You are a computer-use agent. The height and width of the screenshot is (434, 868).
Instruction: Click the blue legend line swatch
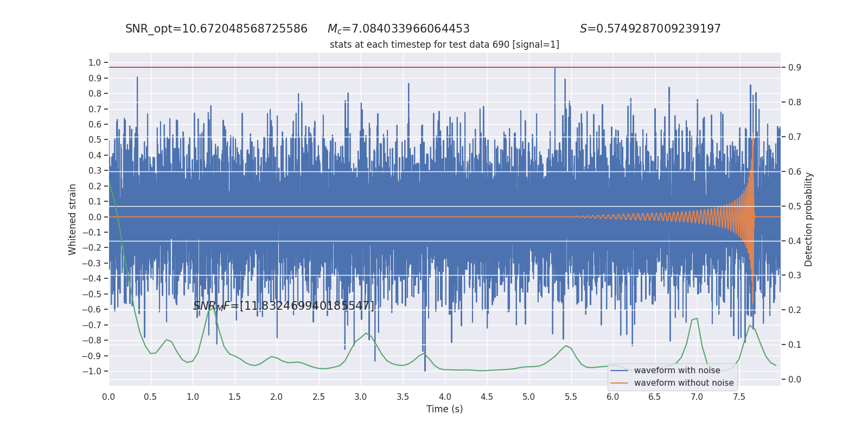tap(620, 371)
